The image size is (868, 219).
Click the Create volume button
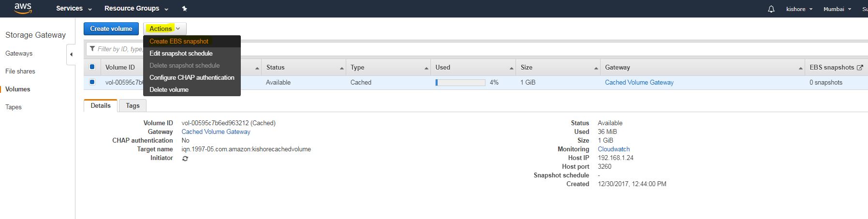click(x=111, y=29)
